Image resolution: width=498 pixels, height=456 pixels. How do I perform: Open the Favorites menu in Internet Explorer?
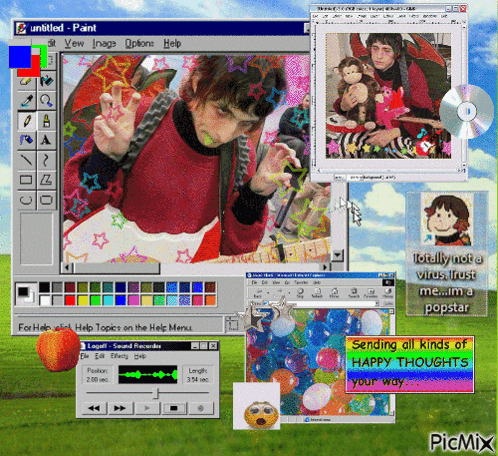[x=301, y=282]
